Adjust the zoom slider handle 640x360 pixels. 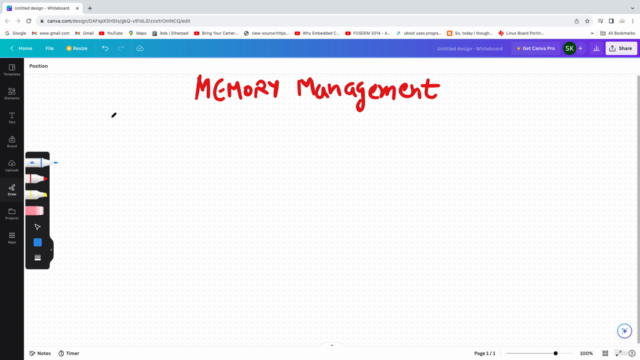coord(556,353)
